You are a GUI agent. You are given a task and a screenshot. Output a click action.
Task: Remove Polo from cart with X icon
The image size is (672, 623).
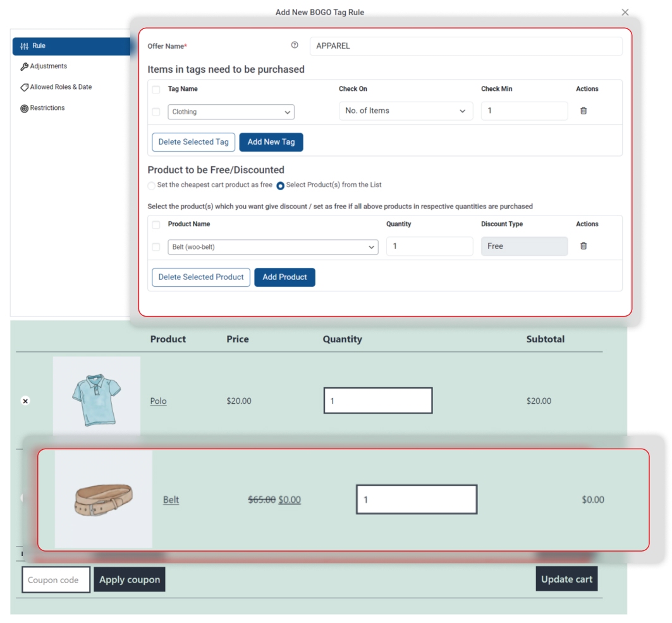(25, 401)
